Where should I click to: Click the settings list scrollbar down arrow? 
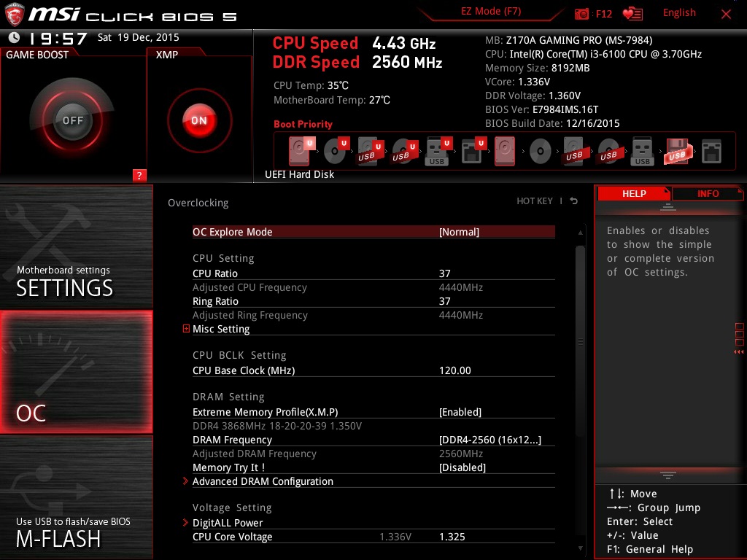point(580,548)
